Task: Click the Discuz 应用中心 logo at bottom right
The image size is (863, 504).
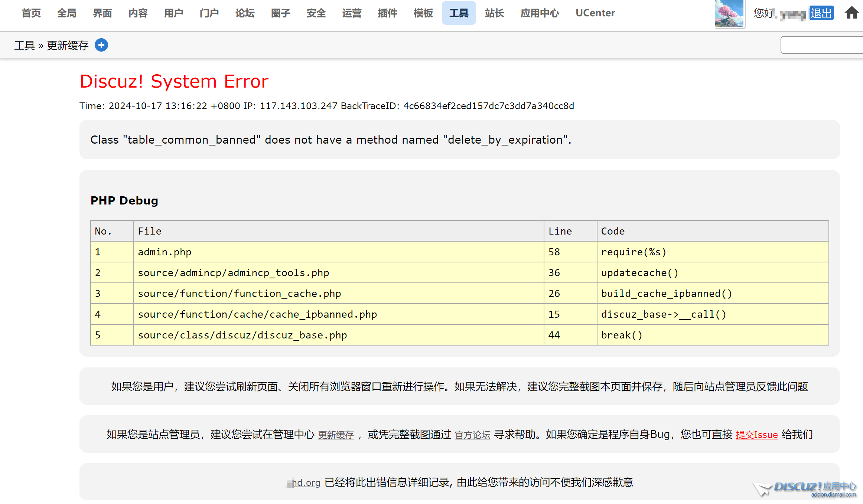Action: pyautogui.click(x=805, y=489)
